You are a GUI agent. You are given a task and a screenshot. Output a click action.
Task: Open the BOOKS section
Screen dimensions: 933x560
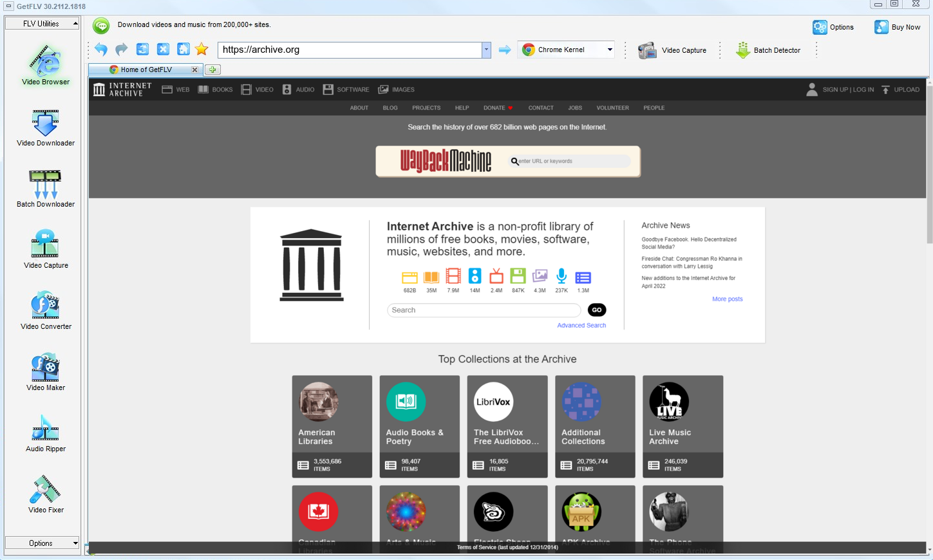point(215,89)
